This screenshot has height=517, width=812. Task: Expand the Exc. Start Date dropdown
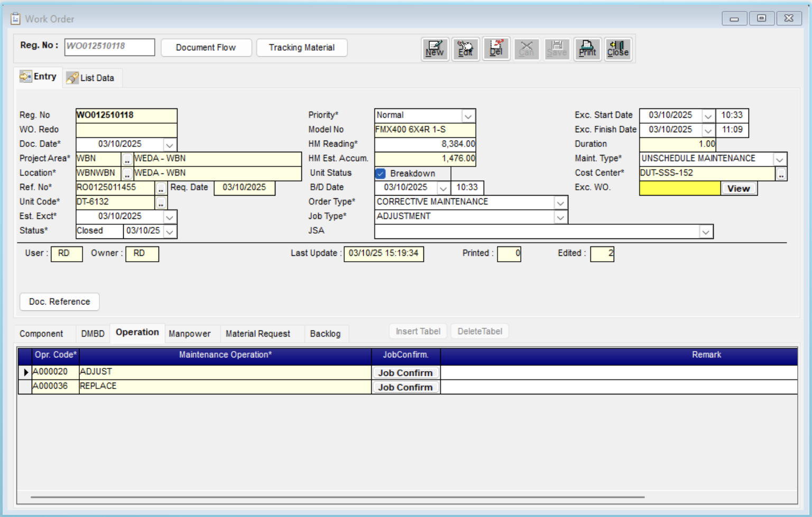(x=708, y=116)
